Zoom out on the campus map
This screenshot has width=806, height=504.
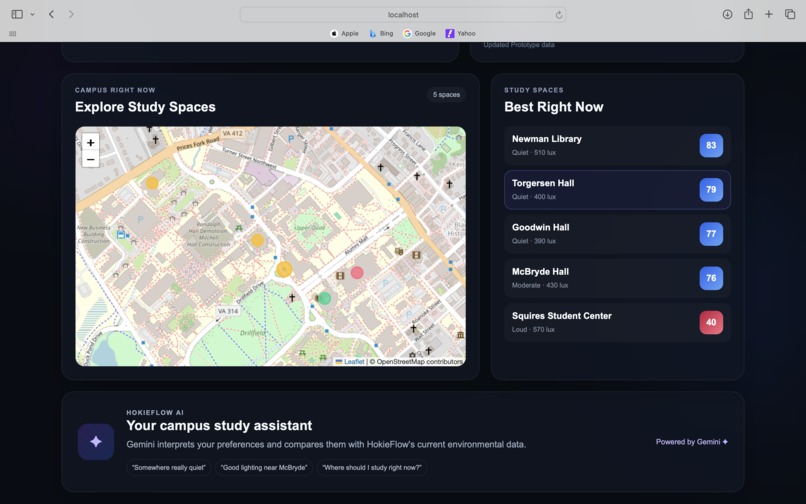point(90,159)
